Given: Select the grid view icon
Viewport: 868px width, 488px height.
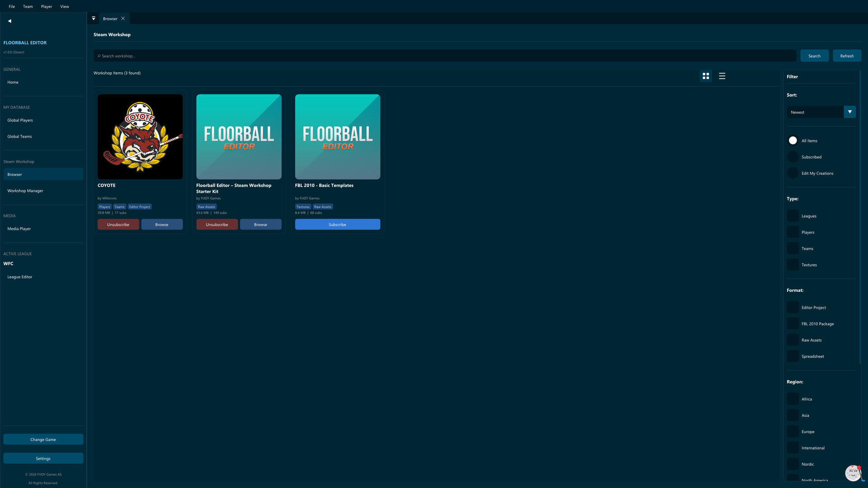Looking at the screenshot, I should [x=706, y=76].
